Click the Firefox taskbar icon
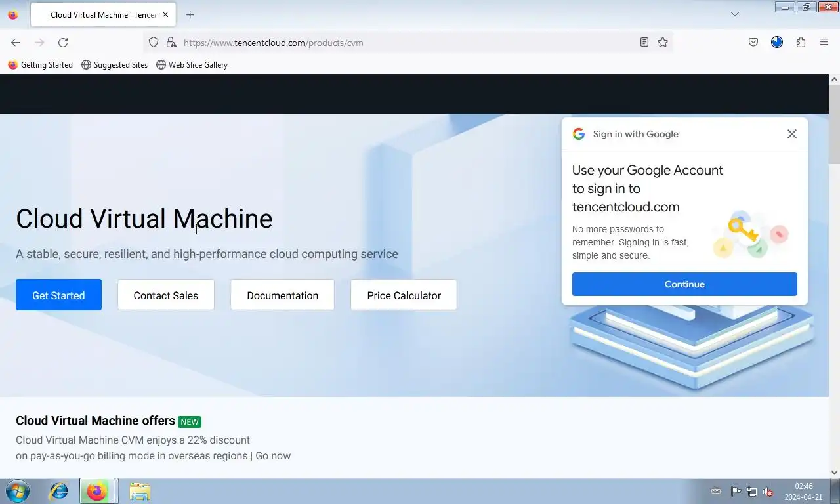 [x=97, y=491]
